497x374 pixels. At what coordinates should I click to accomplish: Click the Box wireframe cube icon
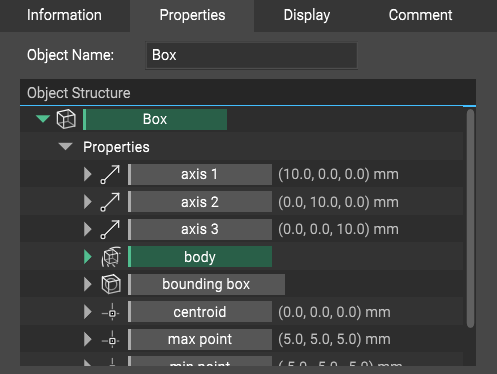66,119
